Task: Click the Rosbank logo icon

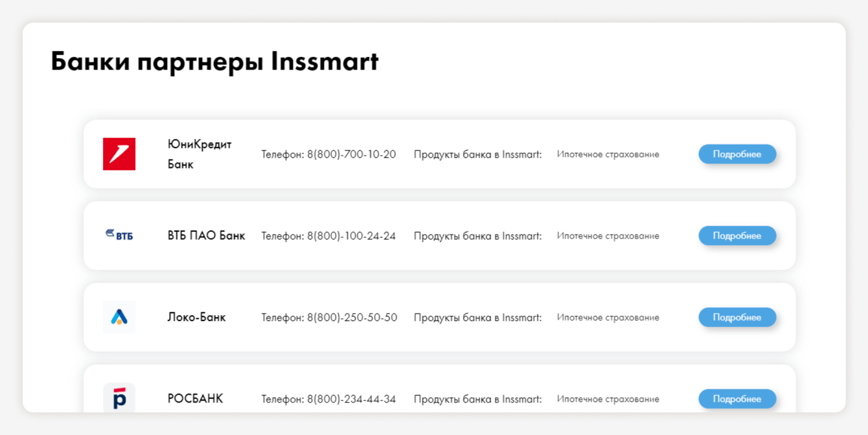Action: tap(119, 398)
